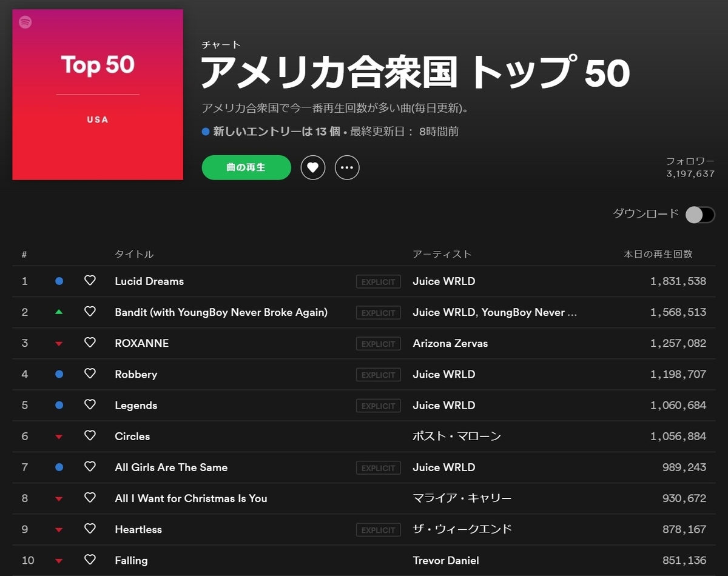Toggle the ダウンロード download switch

pos(700,215)
